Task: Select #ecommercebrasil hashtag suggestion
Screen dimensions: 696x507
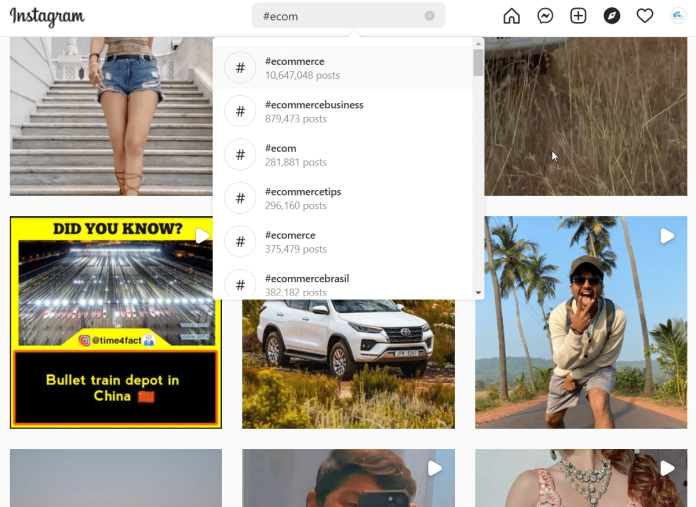Action: coord(343,281)
